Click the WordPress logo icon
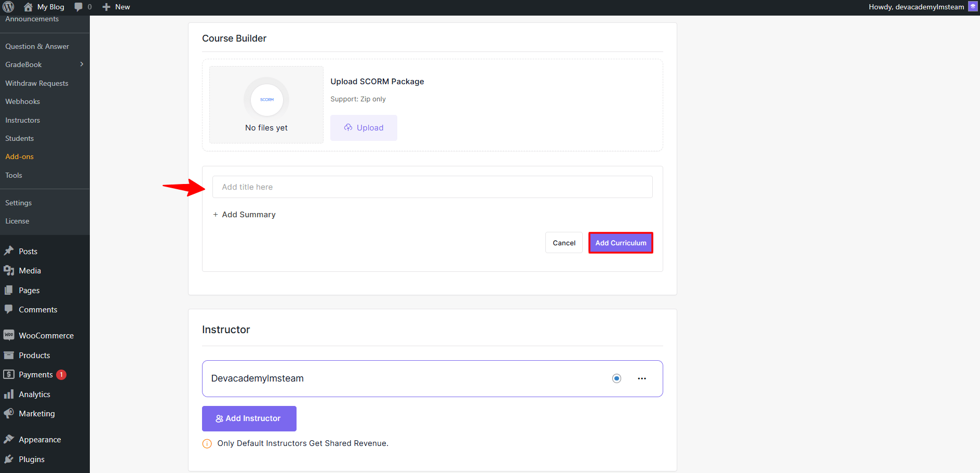 8,7
